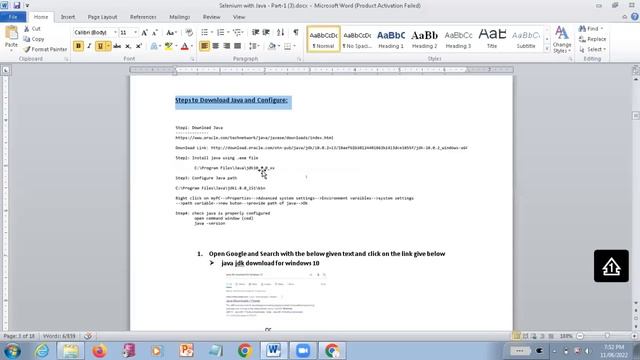This screenshot has width=640, height=360.
Task: Sort the selected paragraphs
Action: point(280,32)
